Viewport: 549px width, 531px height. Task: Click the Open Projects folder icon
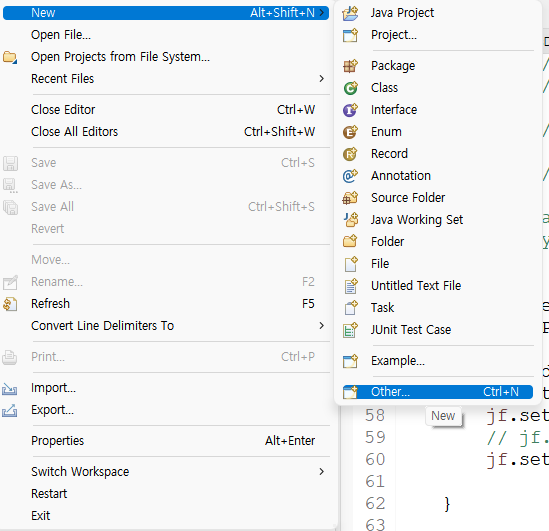(x=10, y=57)
